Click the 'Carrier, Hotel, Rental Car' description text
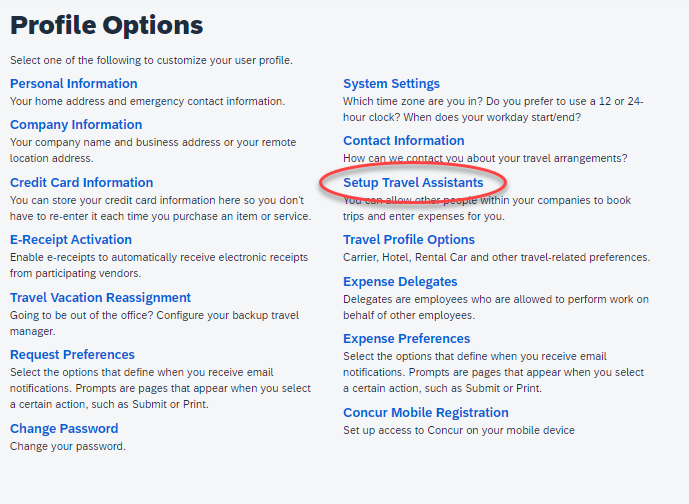 (x=496, y=257)
